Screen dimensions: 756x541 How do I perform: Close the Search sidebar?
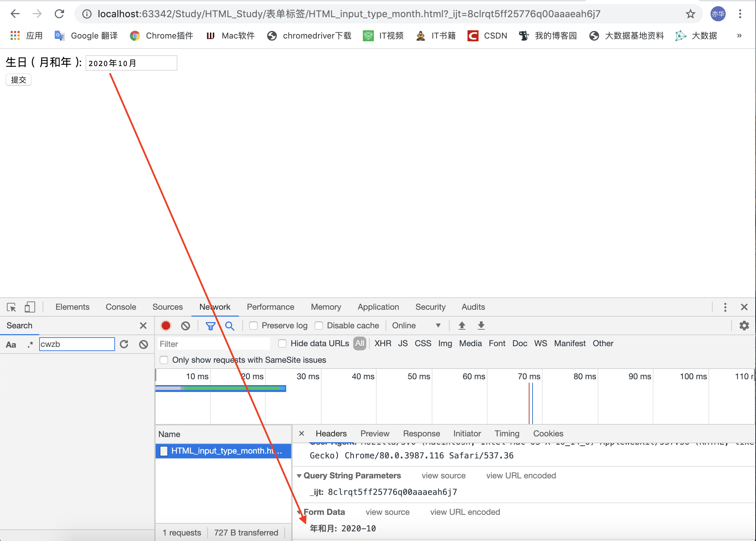[x=143, y=326]
